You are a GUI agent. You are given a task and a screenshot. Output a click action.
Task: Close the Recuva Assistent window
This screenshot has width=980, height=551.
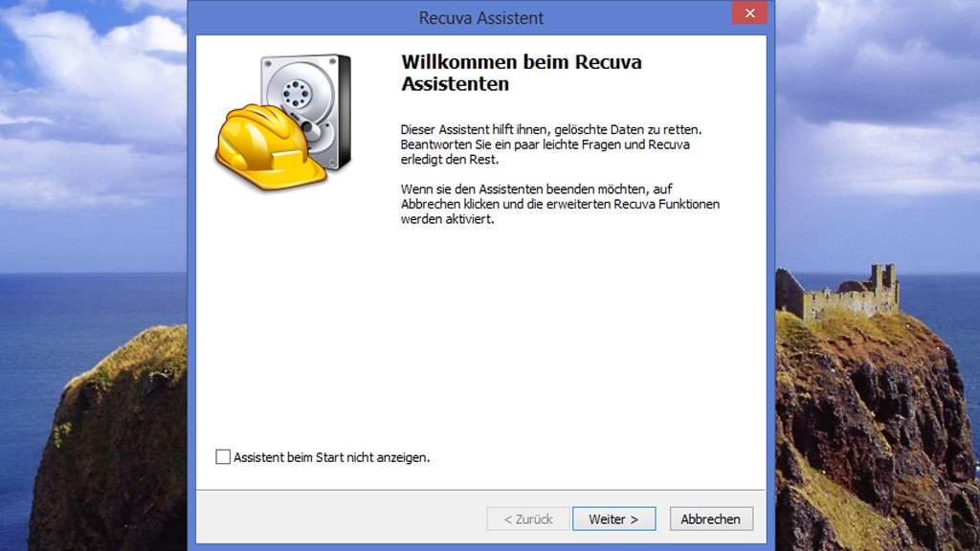point(749,13)
